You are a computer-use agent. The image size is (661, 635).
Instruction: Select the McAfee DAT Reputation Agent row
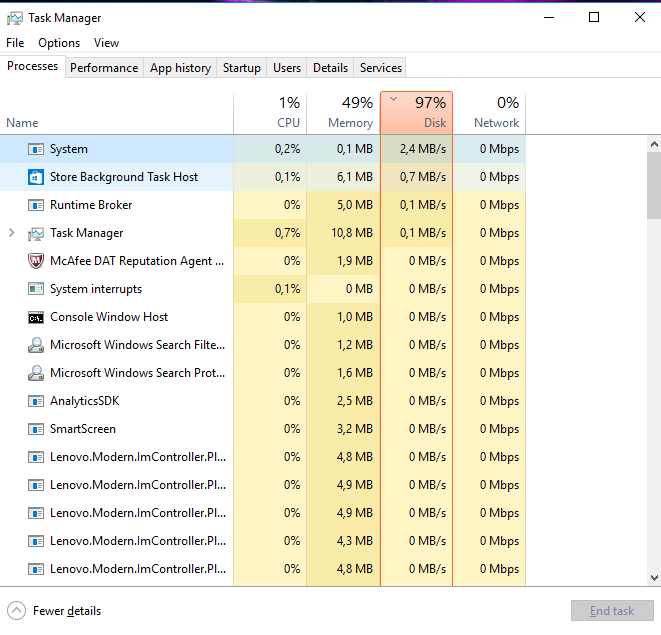[x=263, y=261]
